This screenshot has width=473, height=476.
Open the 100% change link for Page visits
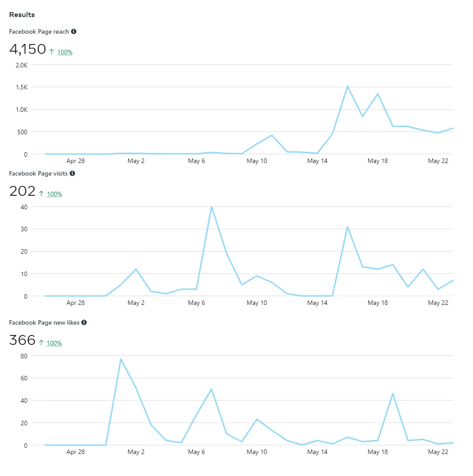(x=54, y=194)
